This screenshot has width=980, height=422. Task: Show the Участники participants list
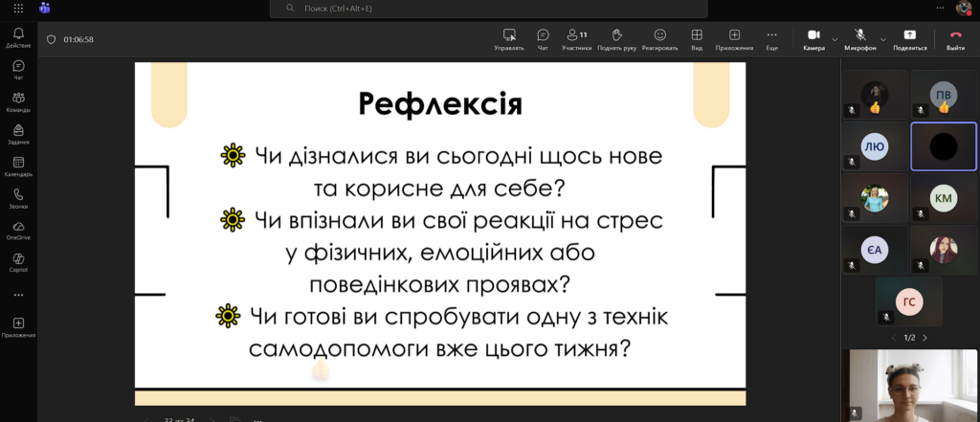576,38
